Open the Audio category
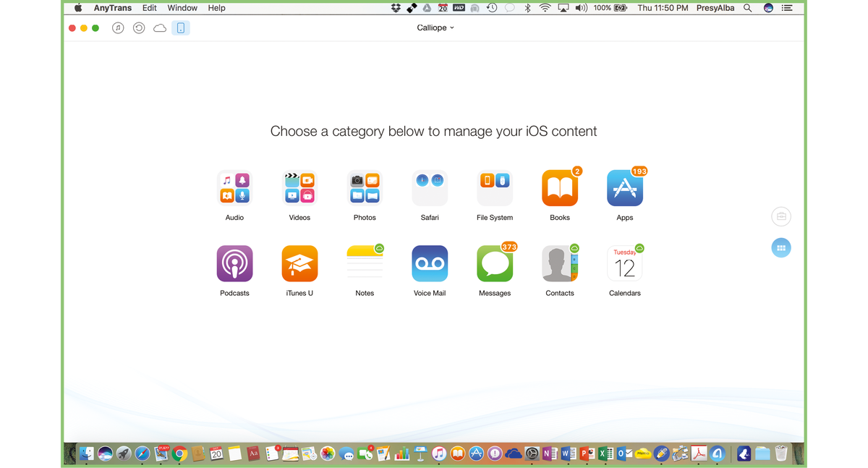The width and height of the screenshot is (868, 468). [x=234, y=188]
